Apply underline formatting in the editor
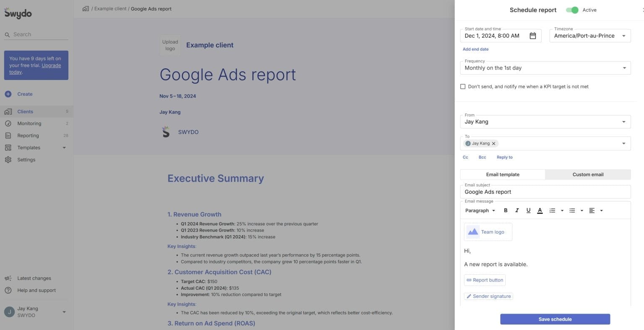Viewport: 644px width, 330px height. click(528, 210)
